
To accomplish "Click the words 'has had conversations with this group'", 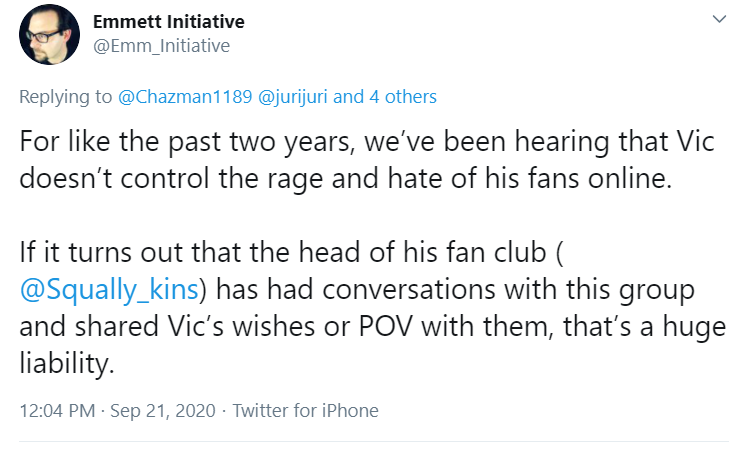I will 455,289.
